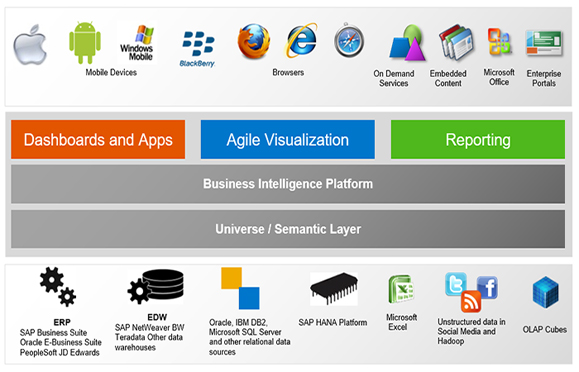579x372 pixels.
Task: Click the ERP heading text
Action: 62,322
